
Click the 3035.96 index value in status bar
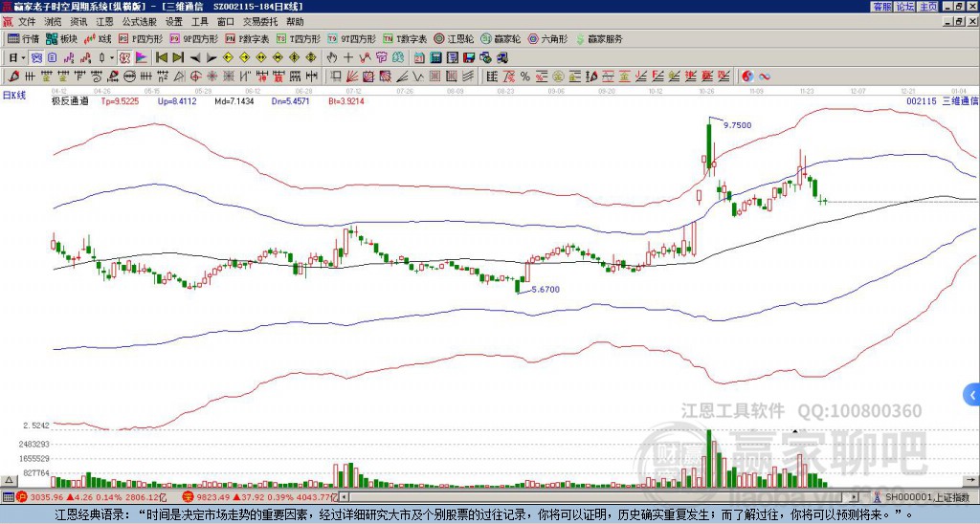46,497
